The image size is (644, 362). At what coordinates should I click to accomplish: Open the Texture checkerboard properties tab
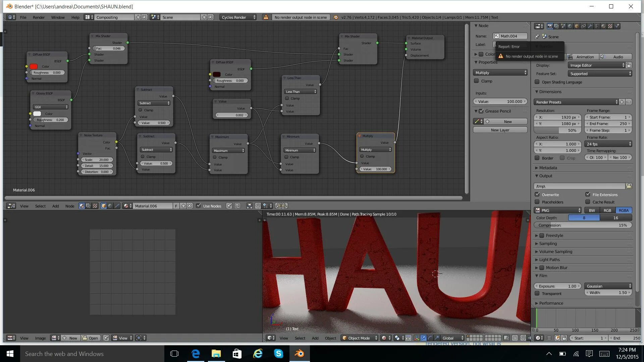click(x=610, y=26)
